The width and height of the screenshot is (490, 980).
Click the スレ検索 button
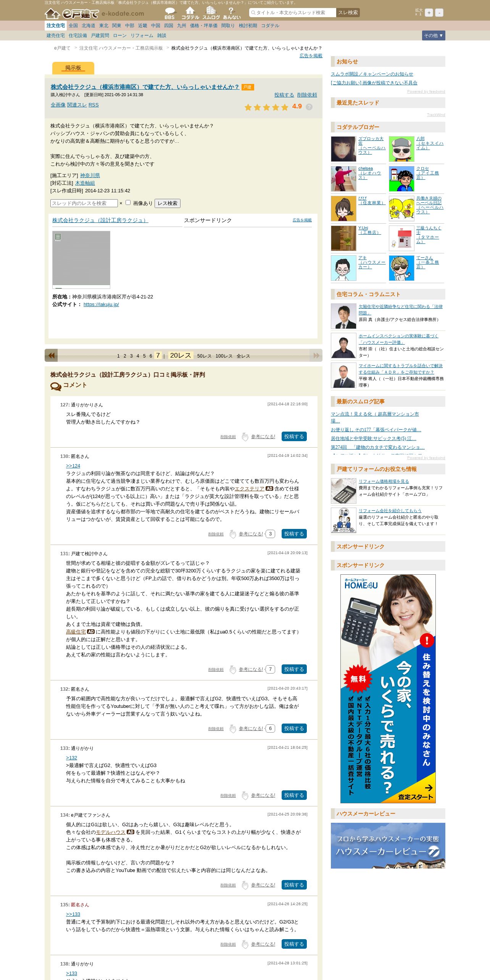tap(348, 13)
